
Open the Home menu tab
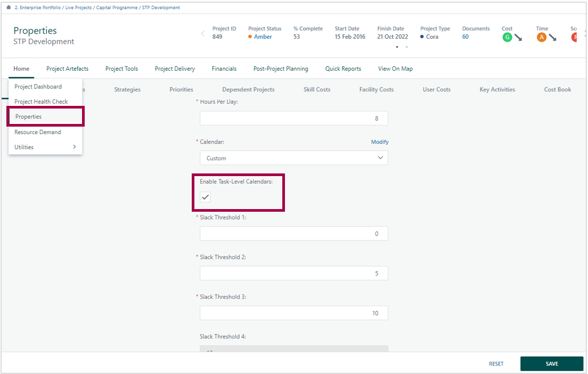21,69
